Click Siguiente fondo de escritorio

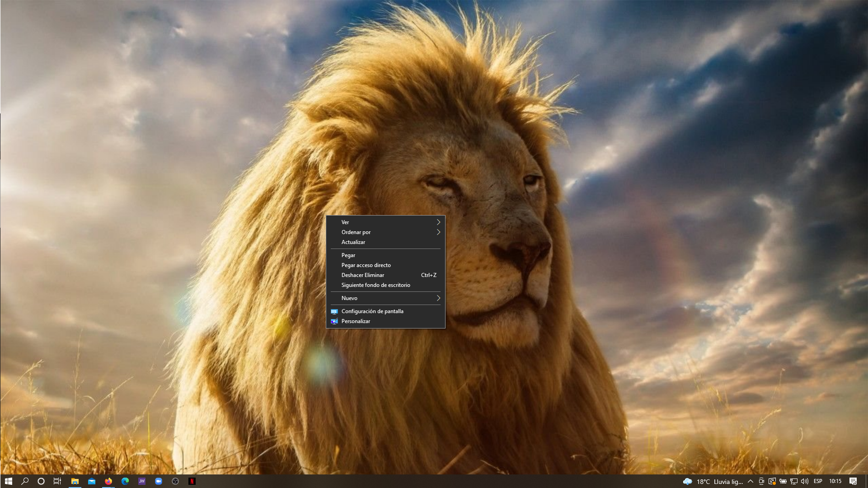pos(375,285)
